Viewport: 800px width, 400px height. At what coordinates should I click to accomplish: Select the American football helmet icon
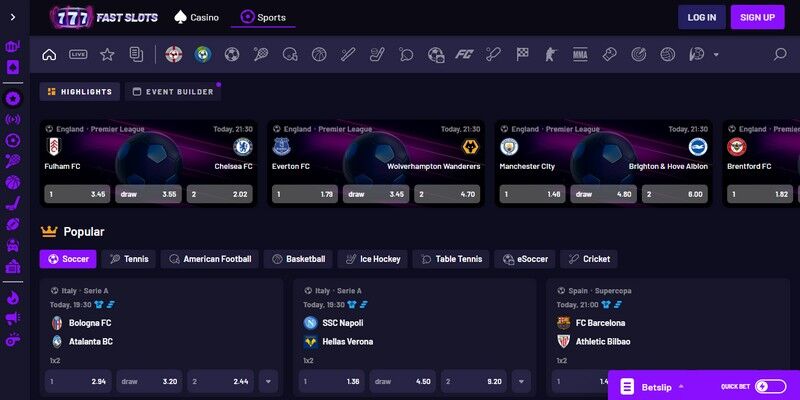tap(290, 54)
